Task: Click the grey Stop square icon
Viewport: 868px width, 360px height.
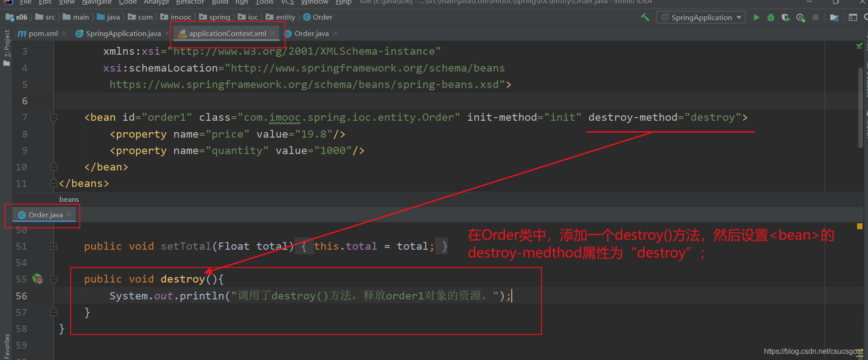Action: (816, 17)
